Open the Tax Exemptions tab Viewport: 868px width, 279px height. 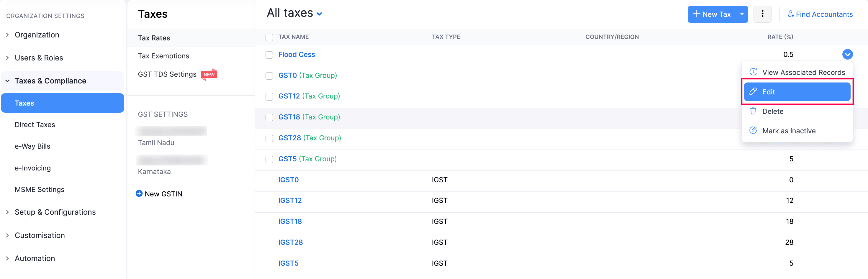pos(163,56)
